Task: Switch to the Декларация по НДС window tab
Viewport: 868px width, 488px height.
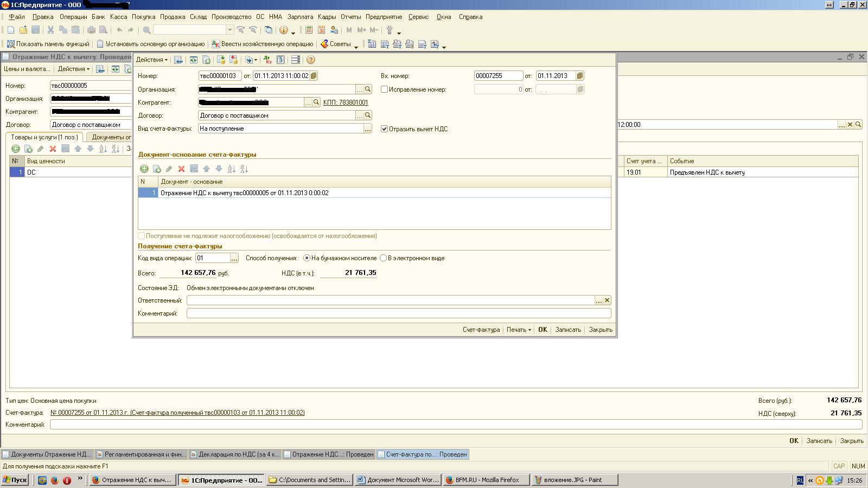Action: pyautogui.click(x=235, y=454)
